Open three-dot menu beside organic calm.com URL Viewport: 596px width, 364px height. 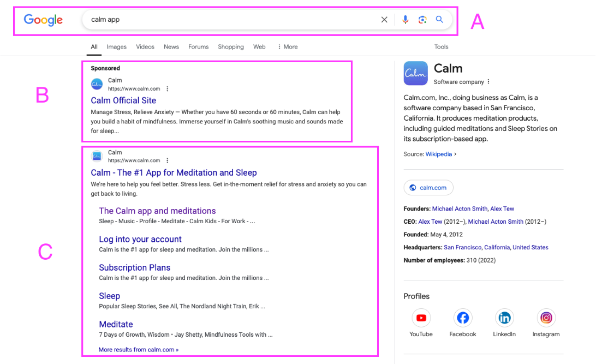(167, 161)
